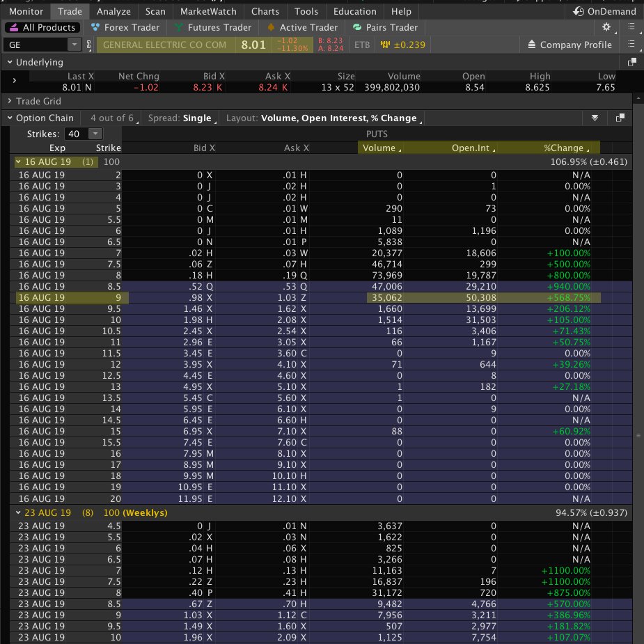Screen dimensions: 644x644
Task: Open the list menu icon beside the gear
Action: tap(631, 26)
